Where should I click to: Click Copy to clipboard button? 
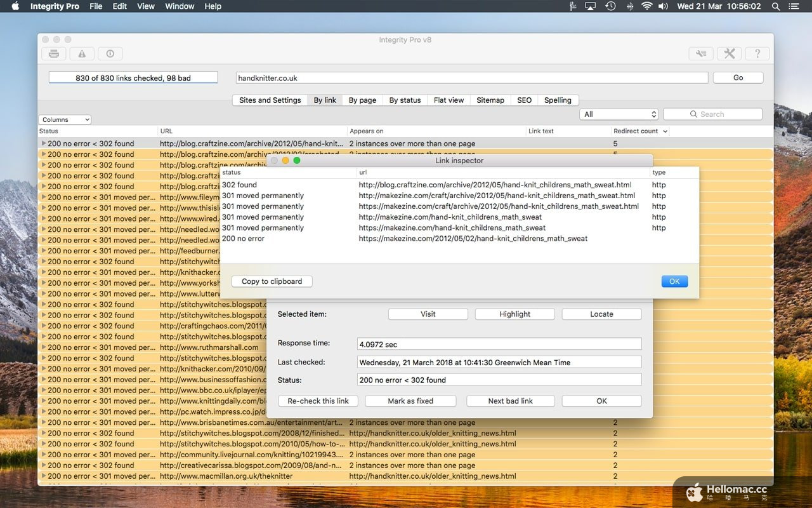pyautogui.click(x=272, y=281)
